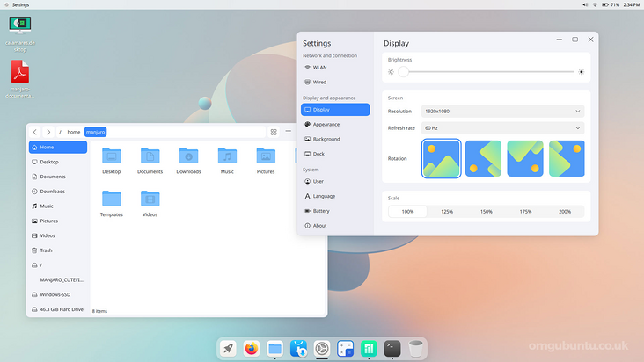644x362 pixels.
Task: Click the Brightness slider track
Action: pyautogui.click(x=488, y=72)
